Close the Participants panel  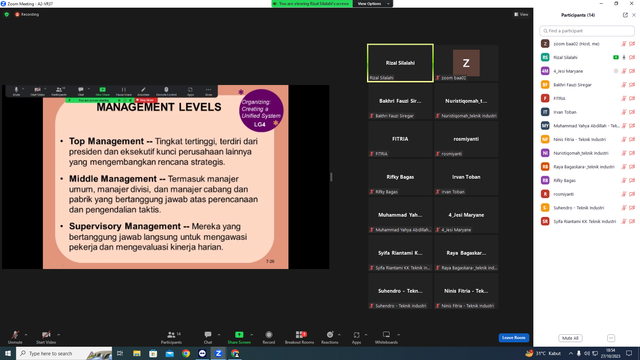coord(634,15)
